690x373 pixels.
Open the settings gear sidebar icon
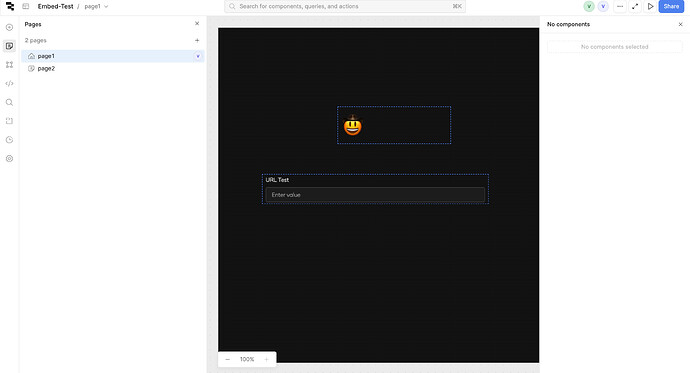point(9,158)
